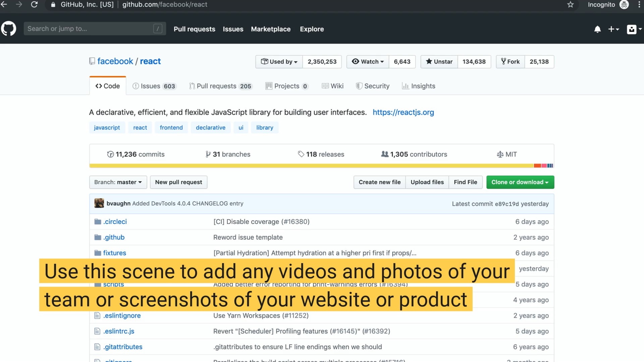
Task: Open the Watch subscription dropdown
Action: click(368, 62)
